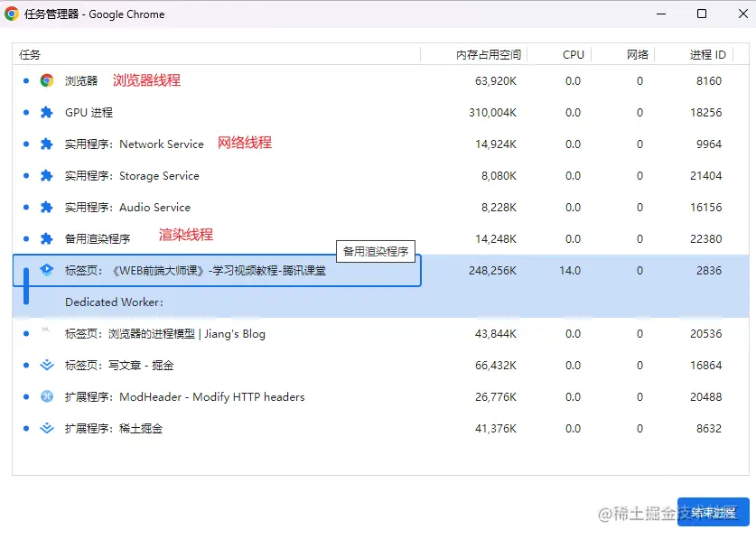
Task: Click the ModHeader extension icon
Action: (47, 396)
